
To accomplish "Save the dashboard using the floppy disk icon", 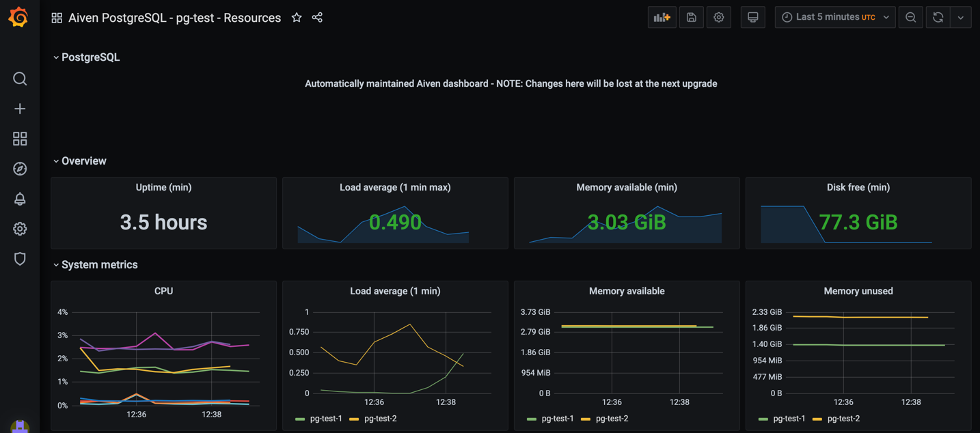I will 690,17.
